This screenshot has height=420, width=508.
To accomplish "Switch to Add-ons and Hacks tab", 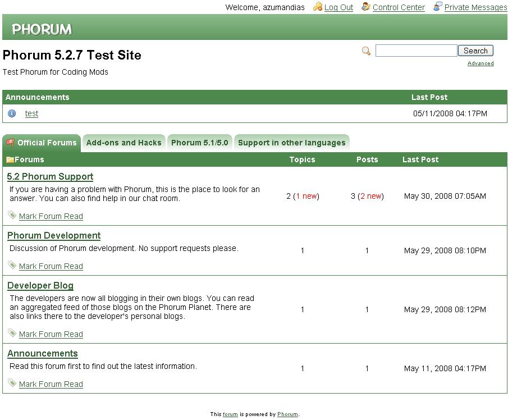I will coord(123,143).
